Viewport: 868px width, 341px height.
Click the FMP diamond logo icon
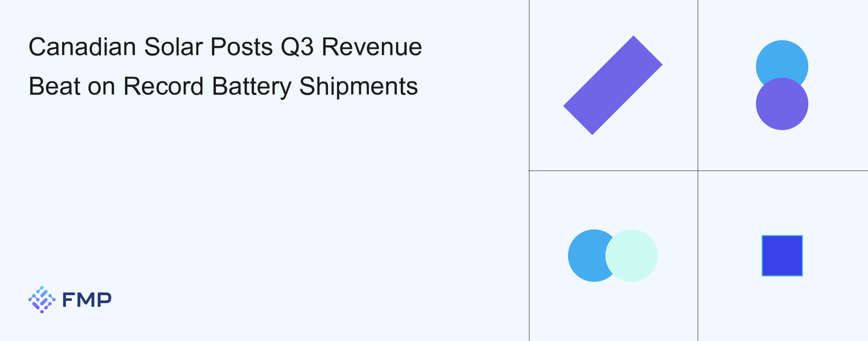pyautogui.click(x=42, y=299)
